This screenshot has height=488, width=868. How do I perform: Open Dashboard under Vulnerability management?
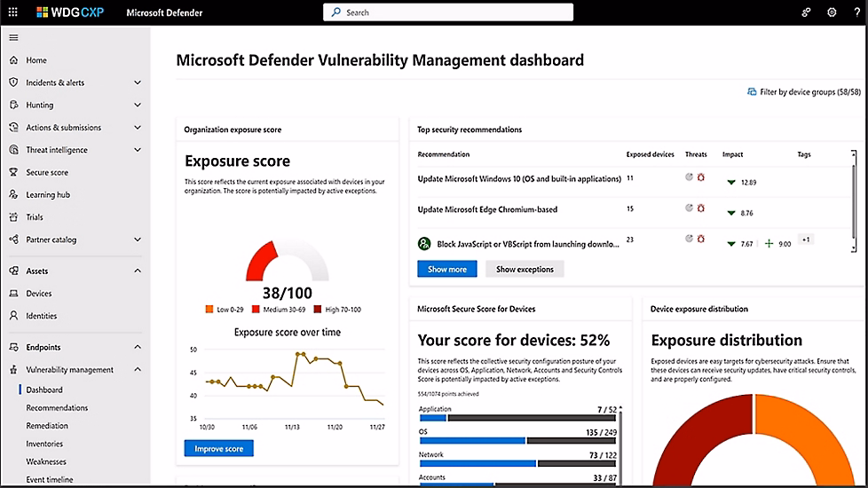(x=44, y=390)
